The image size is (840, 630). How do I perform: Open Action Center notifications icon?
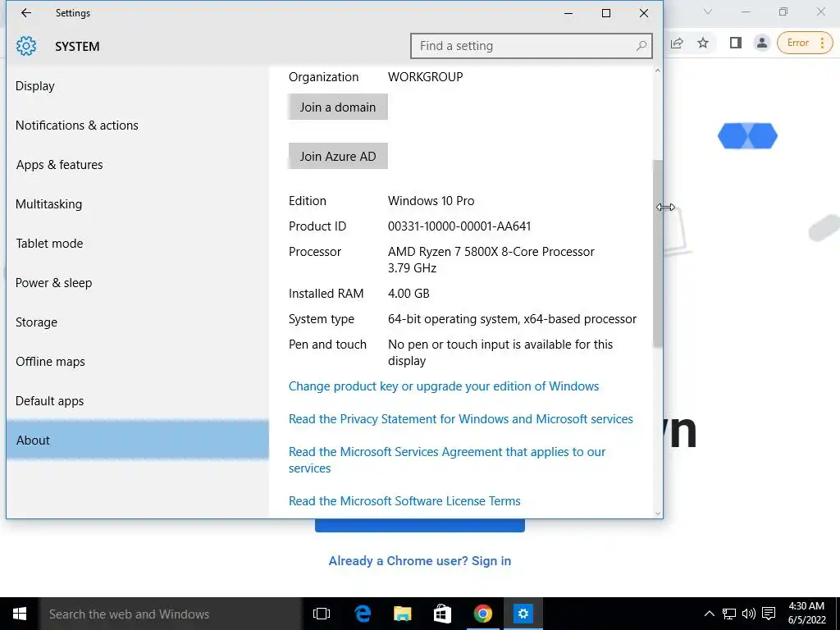coord(769,614)
